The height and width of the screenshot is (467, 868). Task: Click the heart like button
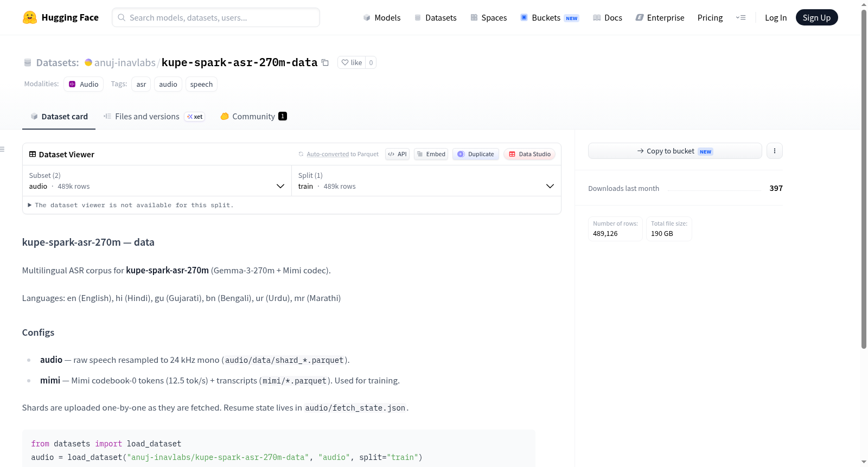coord(352,62)
